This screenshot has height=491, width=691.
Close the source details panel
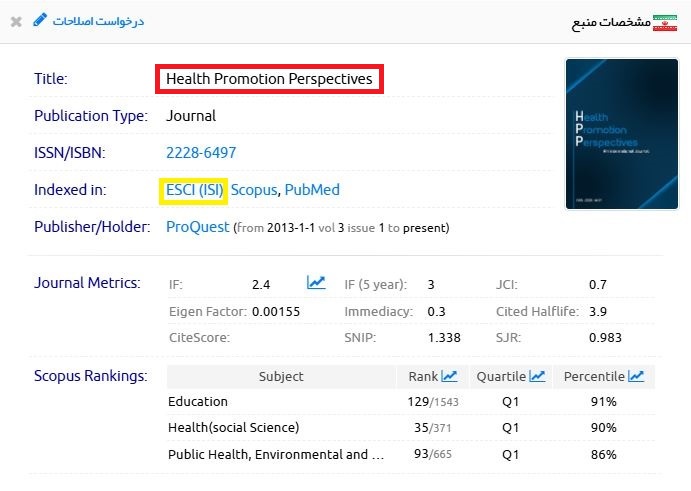(16, 21)
